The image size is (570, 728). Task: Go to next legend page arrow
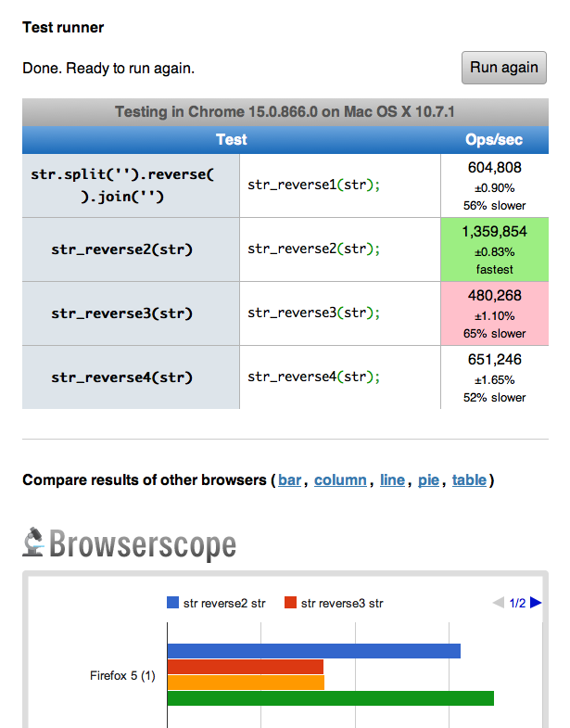point(536,603)
